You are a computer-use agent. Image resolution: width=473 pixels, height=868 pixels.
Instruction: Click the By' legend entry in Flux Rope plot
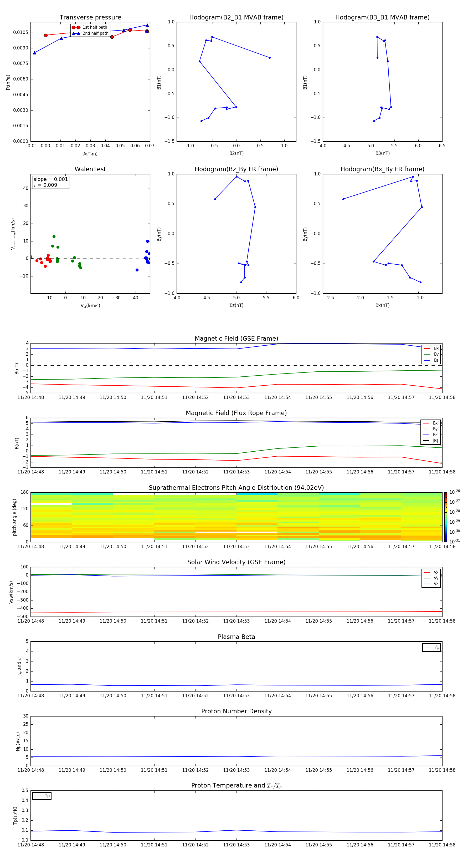[x=431, y=429]
